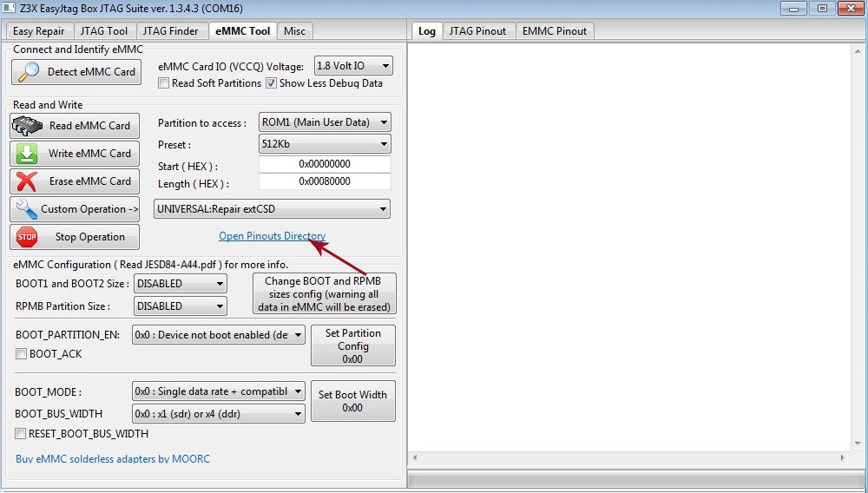868x493 pixels.
Task: Open the Misc tab
Action: coord(294,31)
